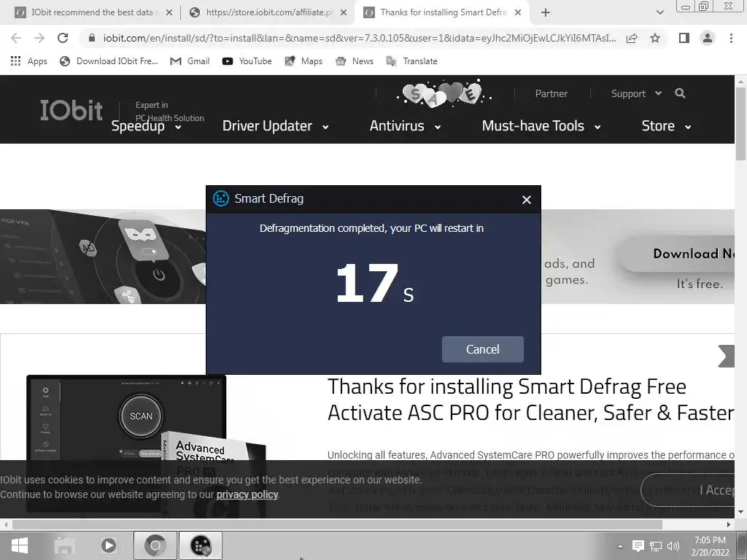Expand the Support dropdown in the header
The width and height of the screenshot is (747, 560).
(x=636, y=93)
